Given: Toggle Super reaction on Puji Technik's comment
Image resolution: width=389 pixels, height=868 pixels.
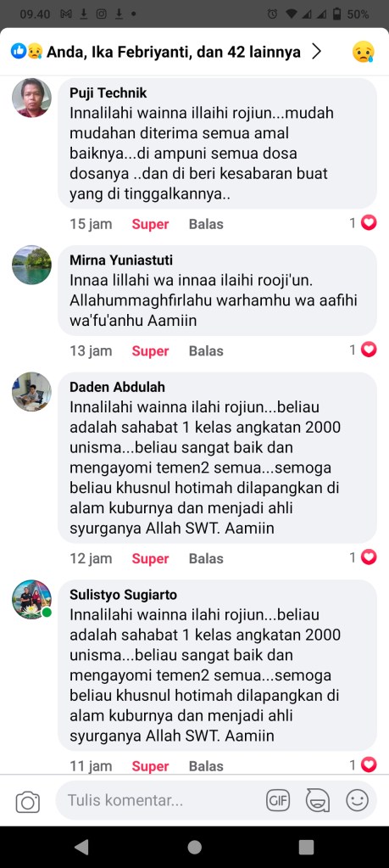Looking at the screenshot, I should tap(150, 224).
